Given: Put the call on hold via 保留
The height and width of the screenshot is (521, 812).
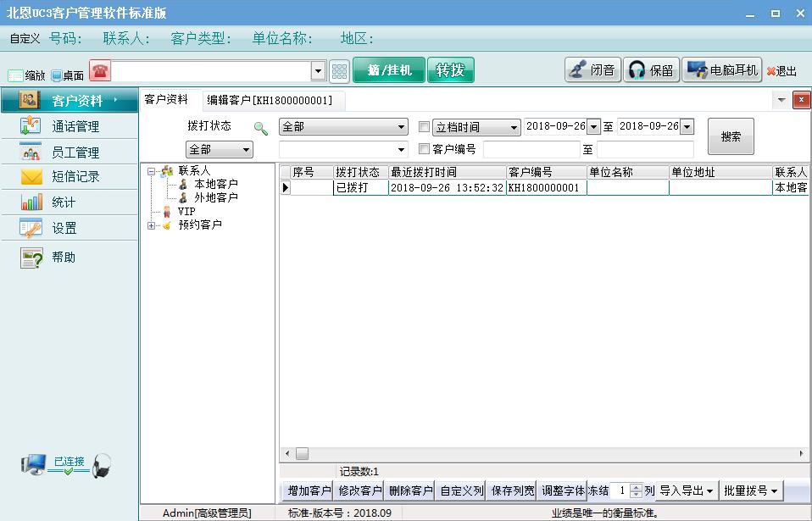Looking at the screenshot, I should (x=651, y=70).
